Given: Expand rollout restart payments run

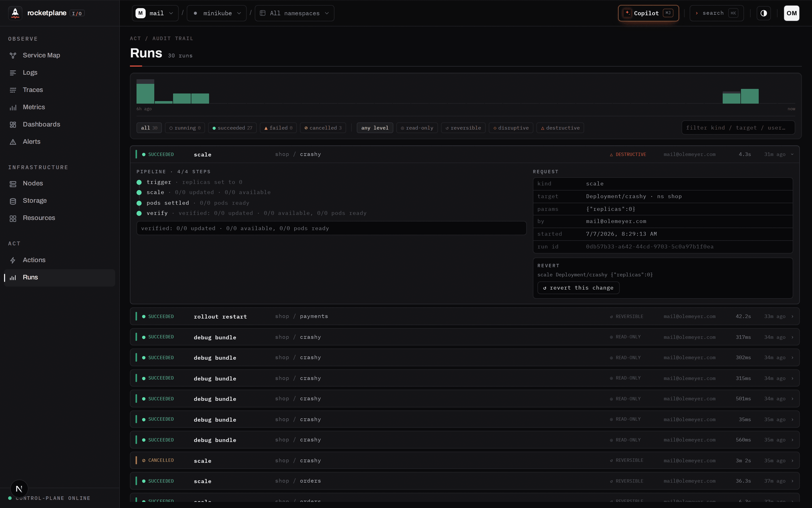Looking at the screenshot, I should tap(464, 316).
